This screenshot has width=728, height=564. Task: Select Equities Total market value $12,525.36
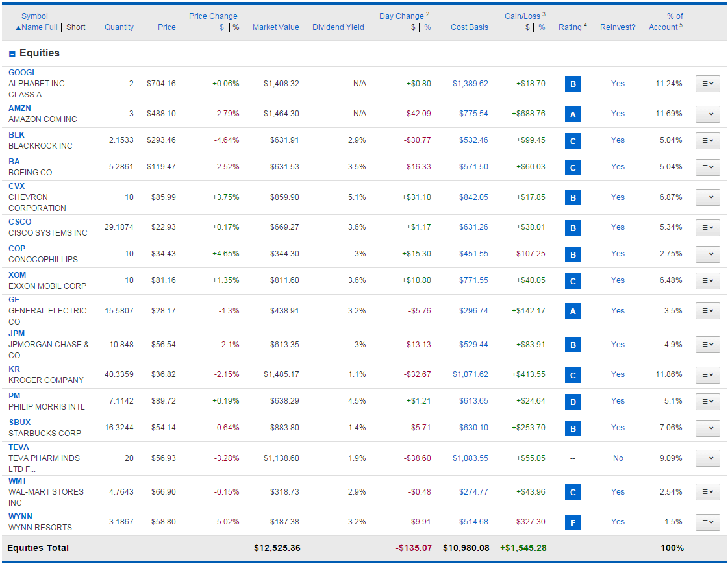click(x=277, y=548)
